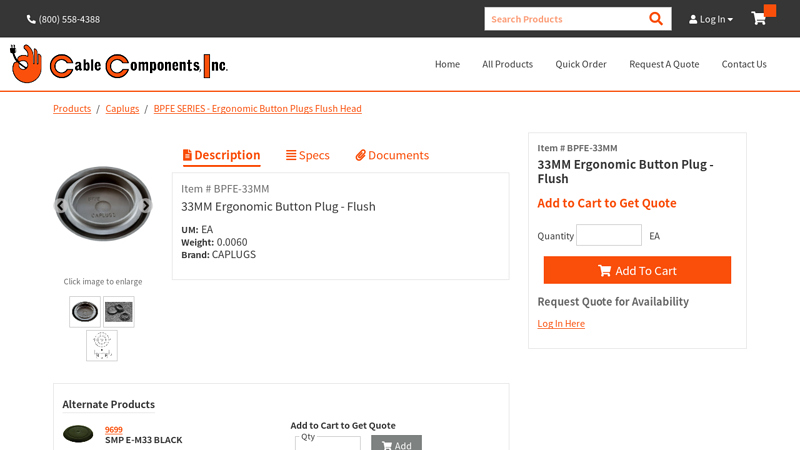The height and width of the screenshot is (450, 800).
Task: Open the shopping cart icon
Action: click(760, 19)
